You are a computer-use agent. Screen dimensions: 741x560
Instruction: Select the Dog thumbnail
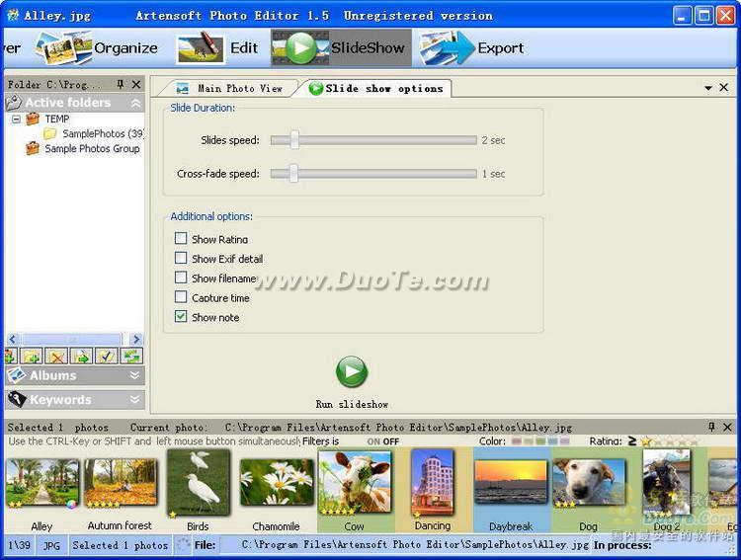coord(589,483)
